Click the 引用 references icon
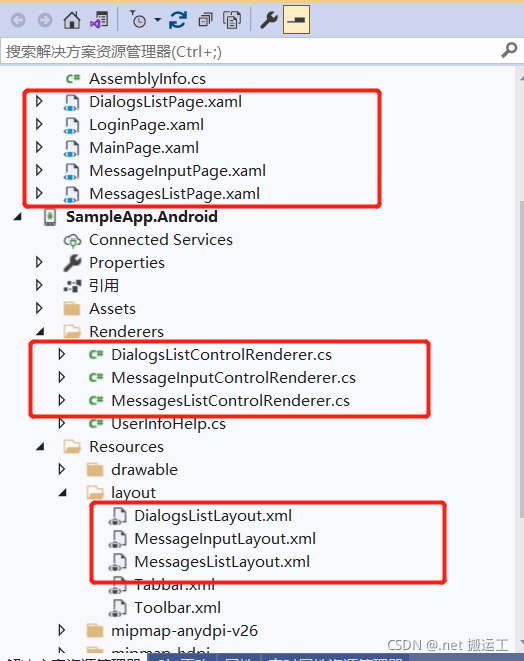This screenshot has height=661, width=524. coord(72,286)
